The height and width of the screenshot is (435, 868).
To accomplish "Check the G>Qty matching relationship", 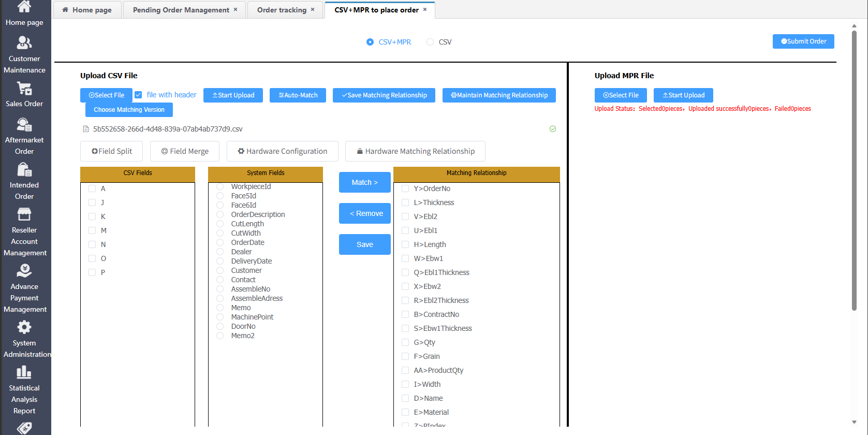I will point(405,342).
